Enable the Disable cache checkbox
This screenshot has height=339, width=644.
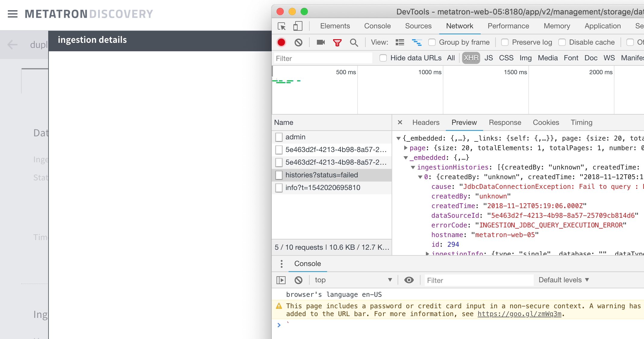tap(562, 42)
